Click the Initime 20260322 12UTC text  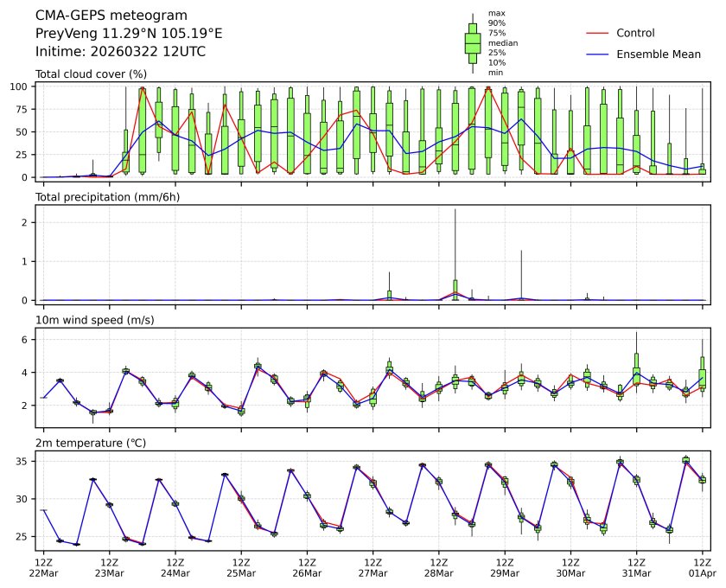coord(120,51)
